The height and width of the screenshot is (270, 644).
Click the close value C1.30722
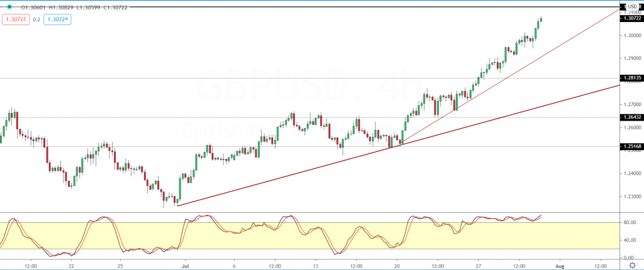click(x=114, y=8)
